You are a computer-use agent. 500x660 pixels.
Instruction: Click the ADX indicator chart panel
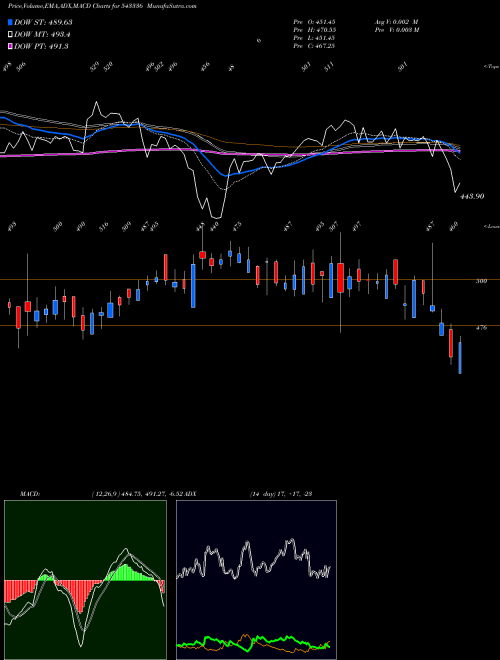coord(256,580)
